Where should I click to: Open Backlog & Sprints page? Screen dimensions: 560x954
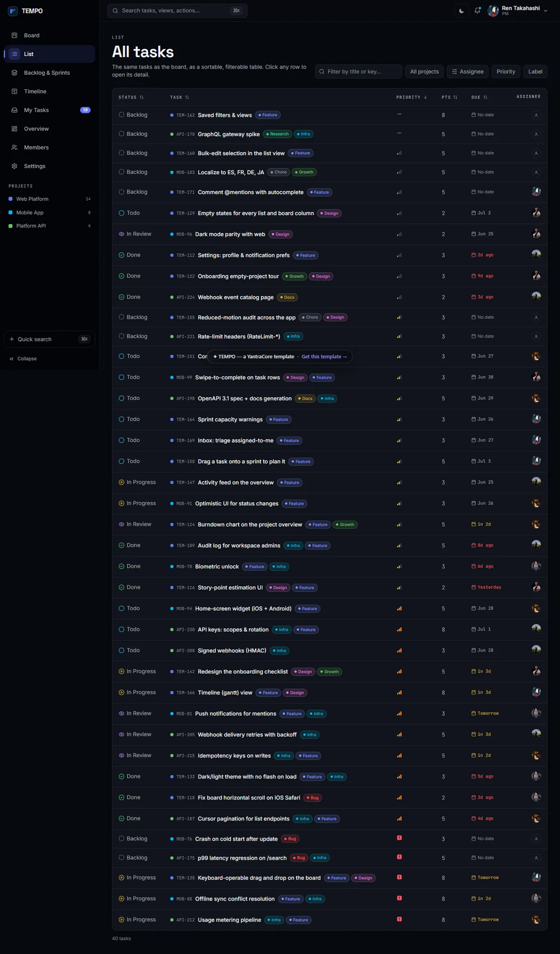click(49, 73)
